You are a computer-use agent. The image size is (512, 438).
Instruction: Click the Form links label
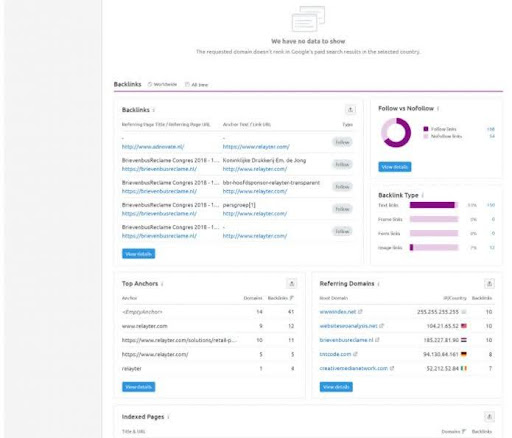click(389, 233)
